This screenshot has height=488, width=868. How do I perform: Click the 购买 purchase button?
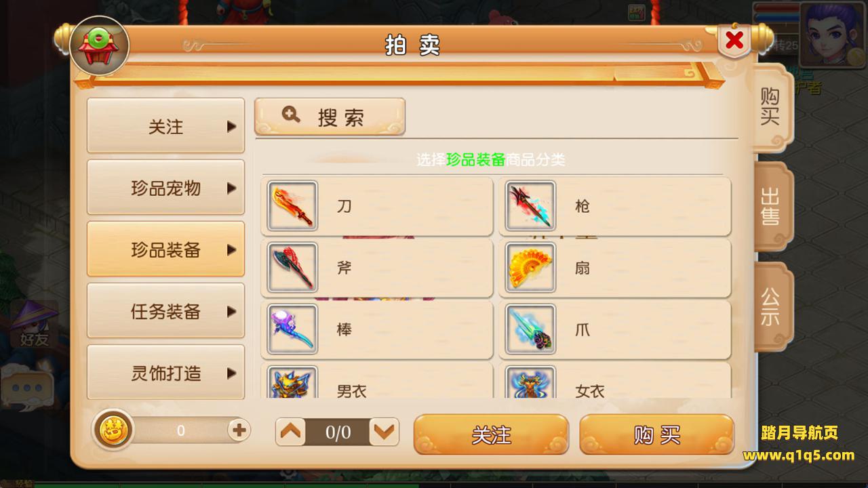click(x=656, y=434)
